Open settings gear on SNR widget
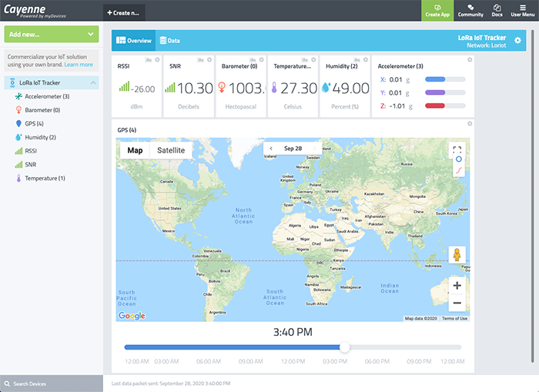This screenshot has width=539, height=392. point(209,60)
